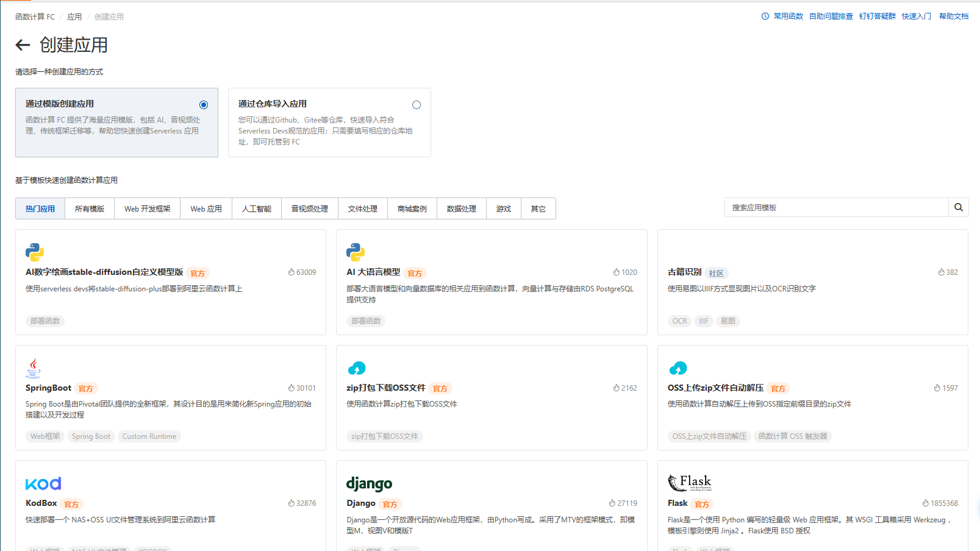Switch to 所有模版 tab
The height and width of the screenshot is (551, 980).
pos(90,208)
